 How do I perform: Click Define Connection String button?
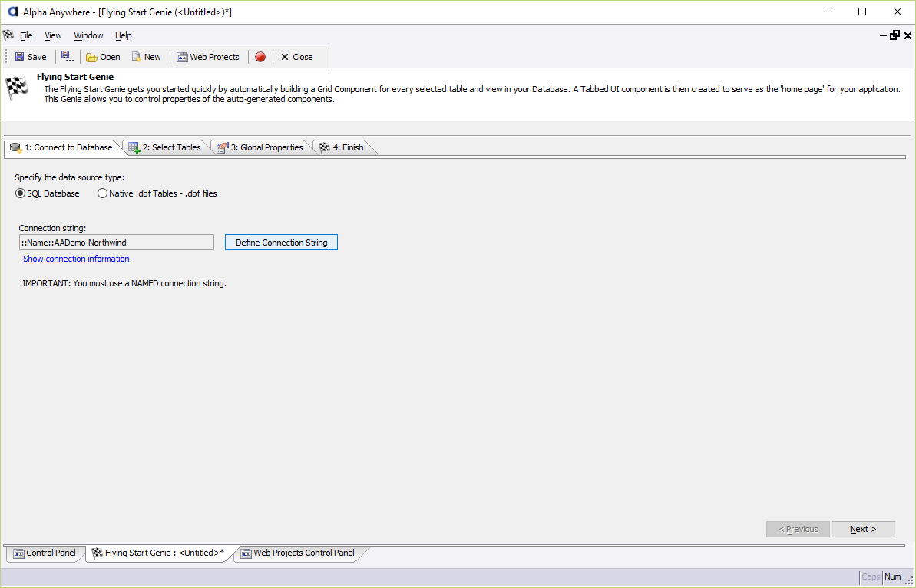coord(281,243)
